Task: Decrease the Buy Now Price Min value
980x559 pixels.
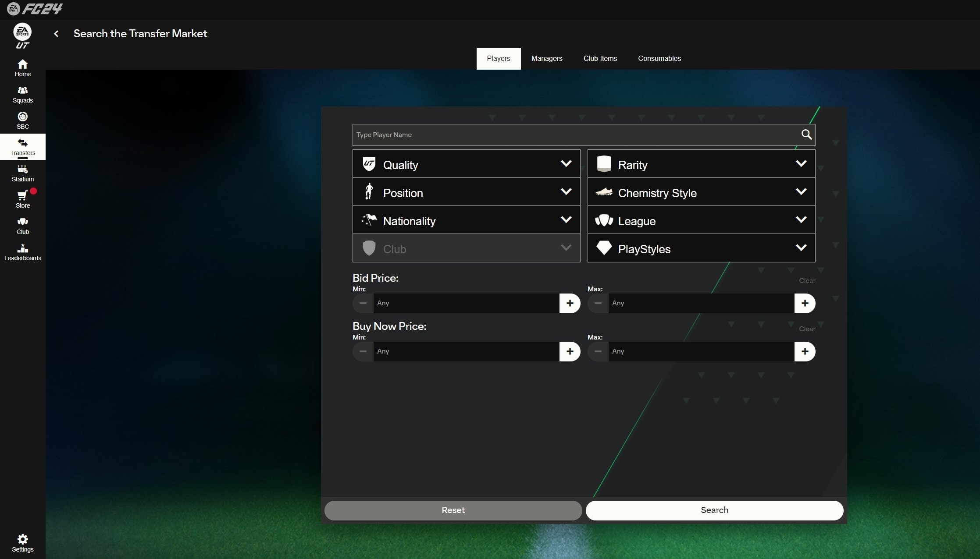Action: [363, 351]
